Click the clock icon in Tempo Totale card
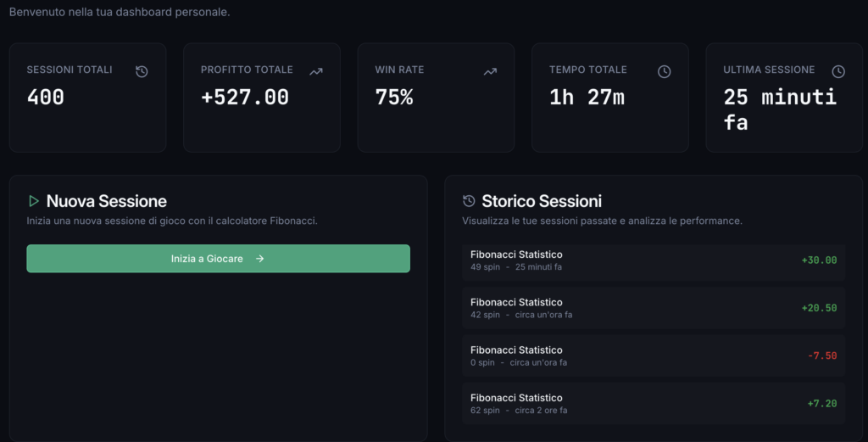This screenshot has width=868, height=442. tap(665, 72)
